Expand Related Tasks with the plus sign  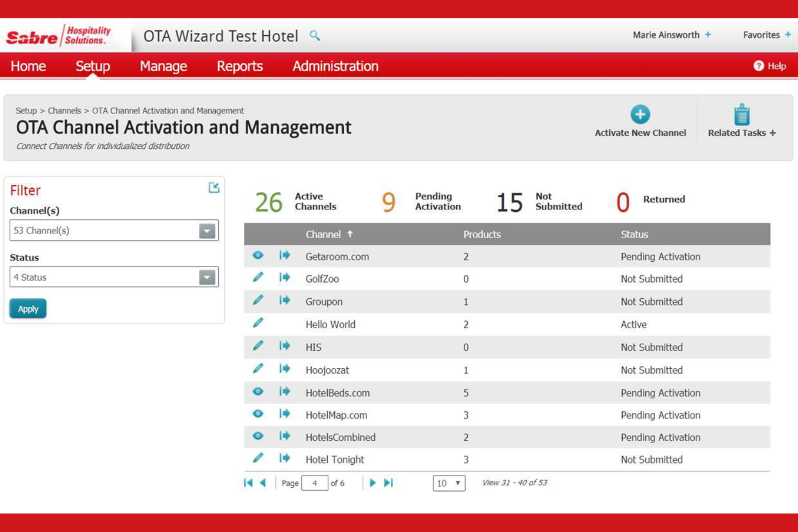coord(773,133)
